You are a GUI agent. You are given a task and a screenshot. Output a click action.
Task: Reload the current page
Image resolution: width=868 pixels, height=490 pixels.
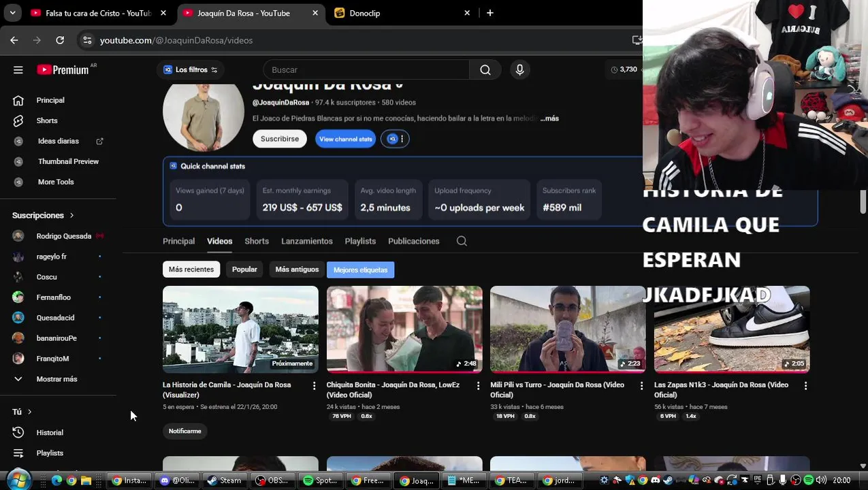coord(60,40)
